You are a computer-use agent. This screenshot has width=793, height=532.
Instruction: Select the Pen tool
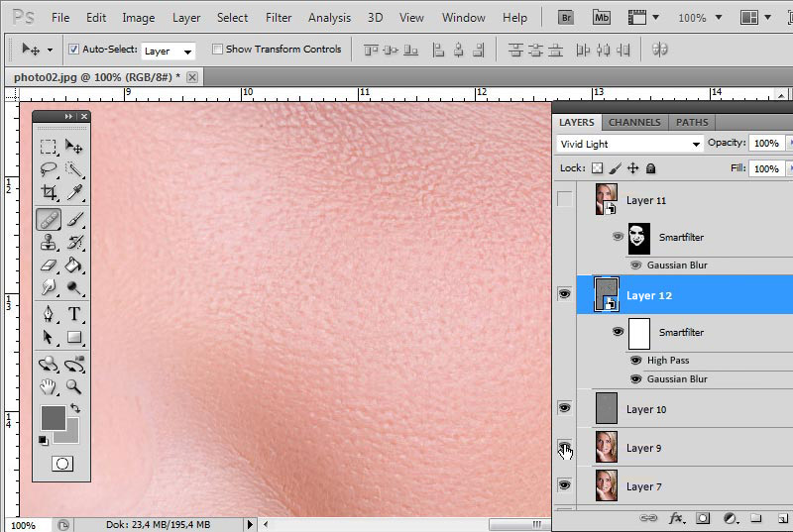click(x=48, y=314)
